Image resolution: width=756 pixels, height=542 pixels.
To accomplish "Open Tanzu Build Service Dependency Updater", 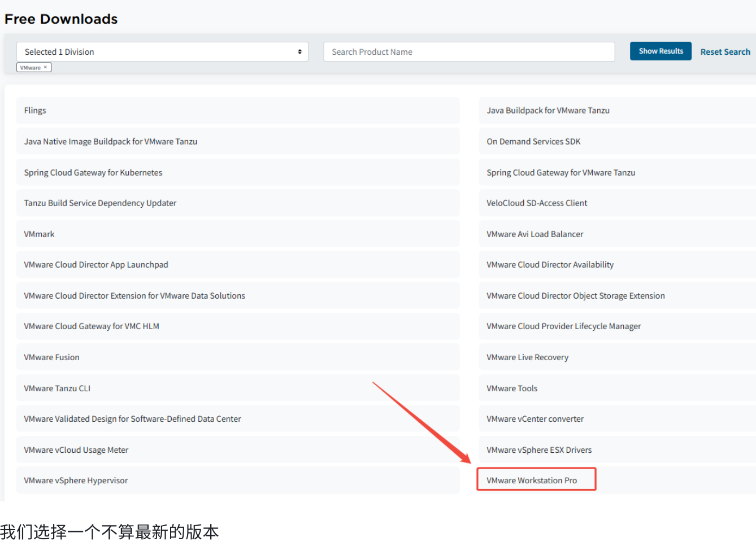I will click(x=238, y=203).
